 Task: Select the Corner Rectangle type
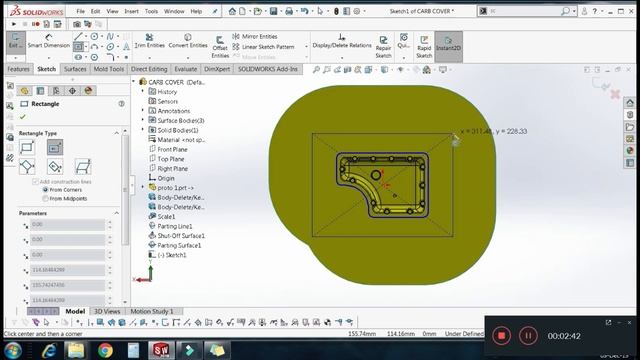tap(27, 147)
